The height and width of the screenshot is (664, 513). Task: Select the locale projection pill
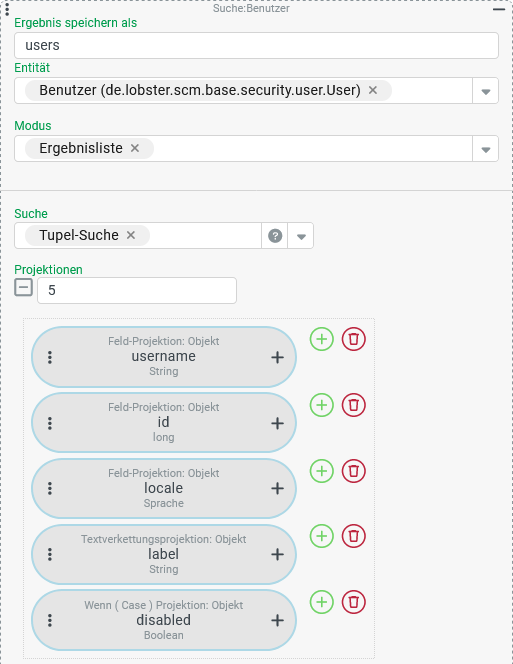(164, 489)
